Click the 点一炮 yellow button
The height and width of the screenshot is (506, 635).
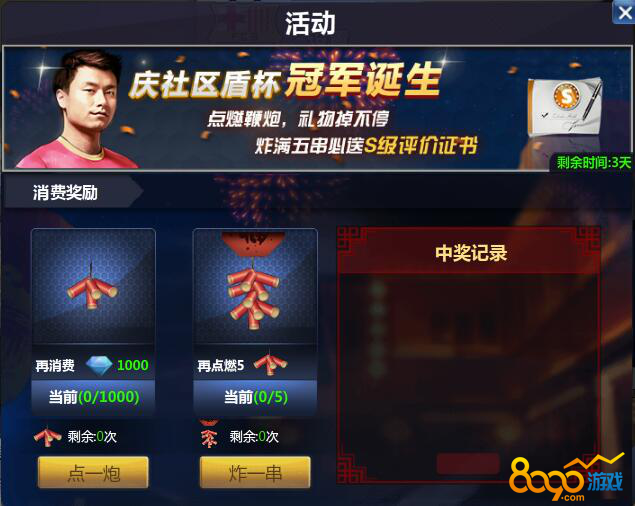tap(93, 472)
